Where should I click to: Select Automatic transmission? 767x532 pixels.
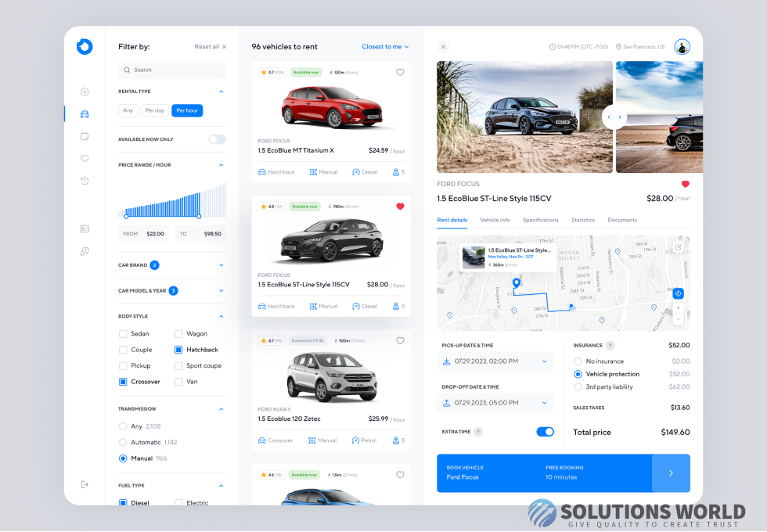[x=123, y=443]
